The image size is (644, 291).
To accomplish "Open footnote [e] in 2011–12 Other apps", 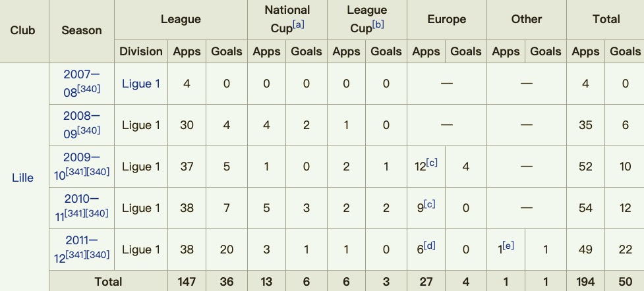I will pyautogui.click(x=508, y=246).
